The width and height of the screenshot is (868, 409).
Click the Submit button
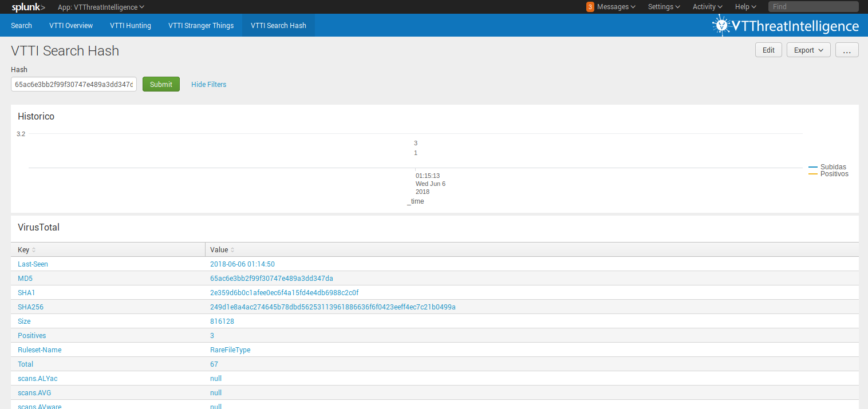coord(161,84)
